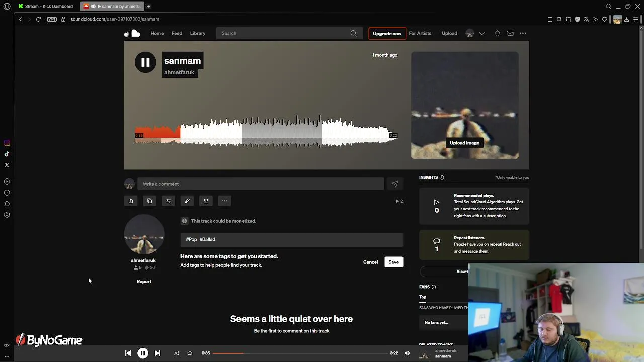Click the Insights info icon

[x=442, y=177]
